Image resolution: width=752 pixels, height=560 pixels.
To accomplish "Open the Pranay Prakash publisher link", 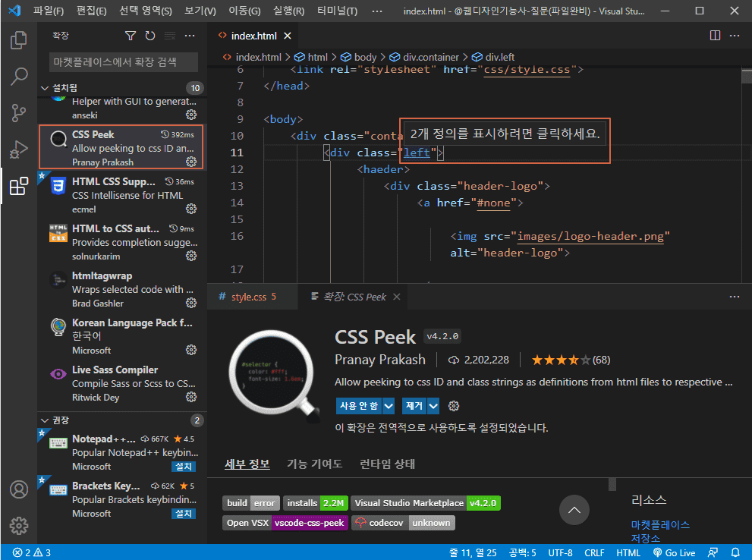I will pyautogui.click(x=380, y=360).
